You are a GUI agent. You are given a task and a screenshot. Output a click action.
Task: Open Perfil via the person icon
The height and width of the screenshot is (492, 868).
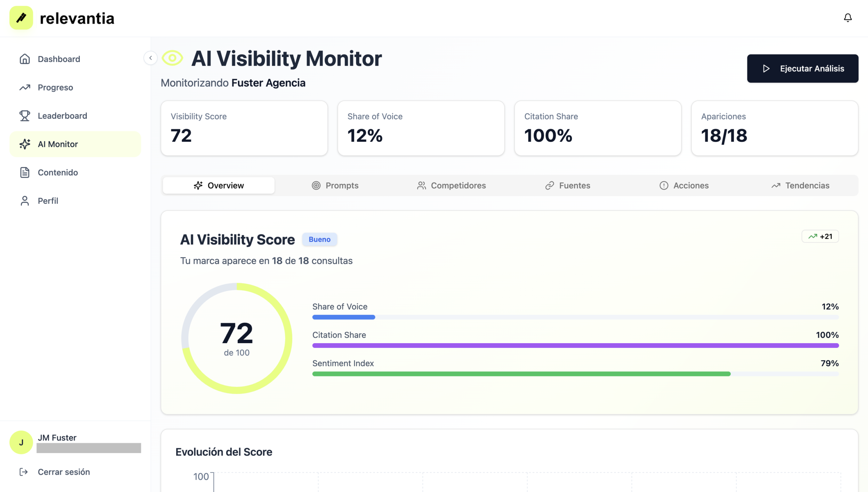tap(25, 201)
